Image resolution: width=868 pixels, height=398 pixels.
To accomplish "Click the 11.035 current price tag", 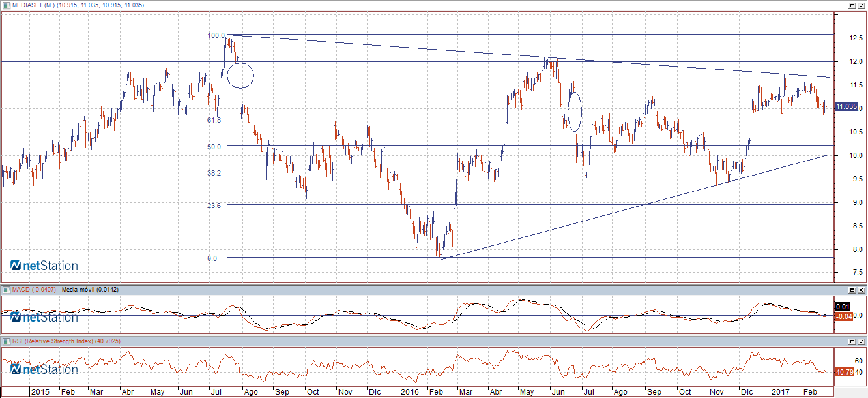I will tap(846, 106).
